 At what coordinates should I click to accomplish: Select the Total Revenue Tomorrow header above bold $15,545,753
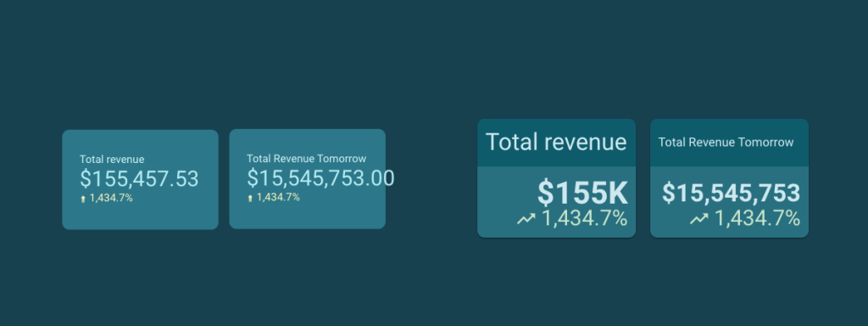[726, 143]
